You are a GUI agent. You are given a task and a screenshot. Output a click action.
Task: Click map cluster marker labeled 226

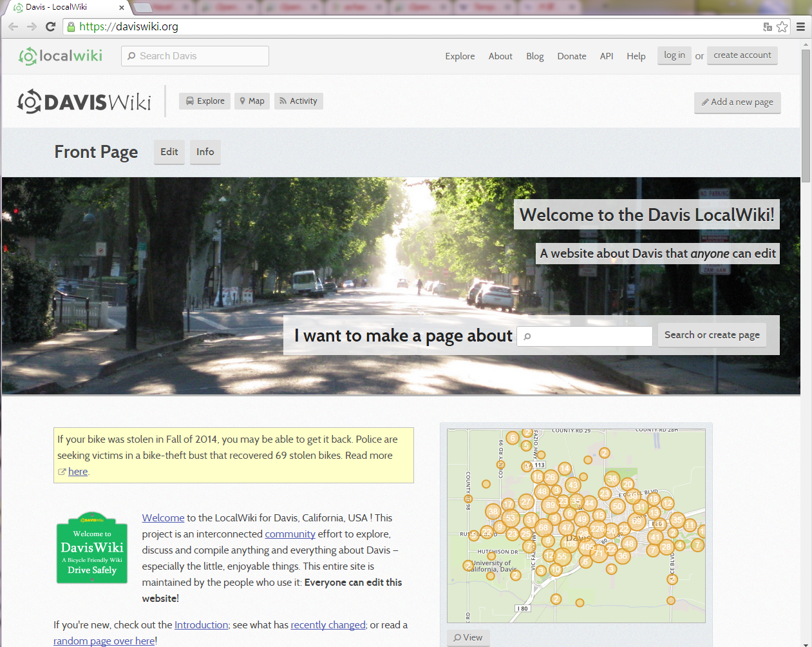598,529
